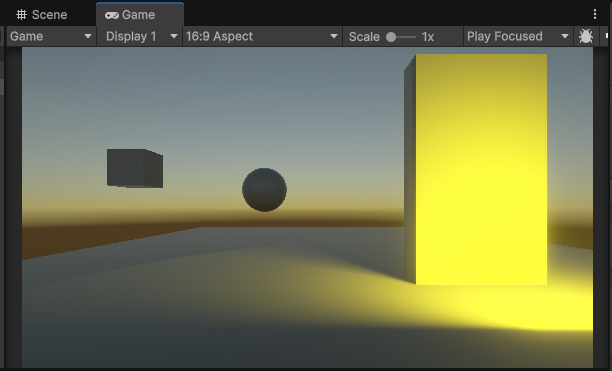The width and height of the screenshot is (612, 371).
Task: Click the grid hash icon on Scene tab
Action: coord(21,15)
